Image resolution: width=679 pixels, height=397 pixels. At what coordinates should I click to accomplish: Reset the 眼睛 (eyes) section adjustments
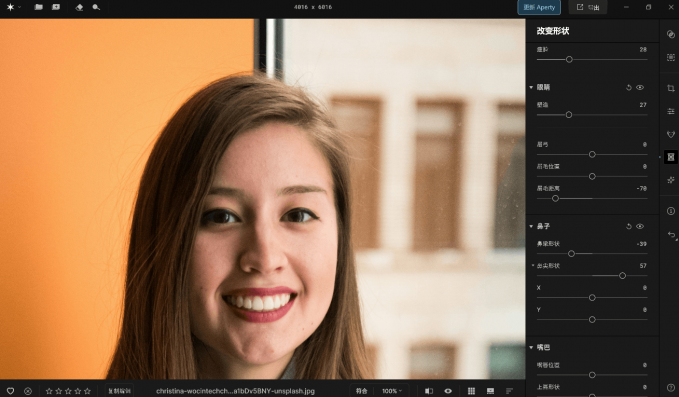pos(629,87)
